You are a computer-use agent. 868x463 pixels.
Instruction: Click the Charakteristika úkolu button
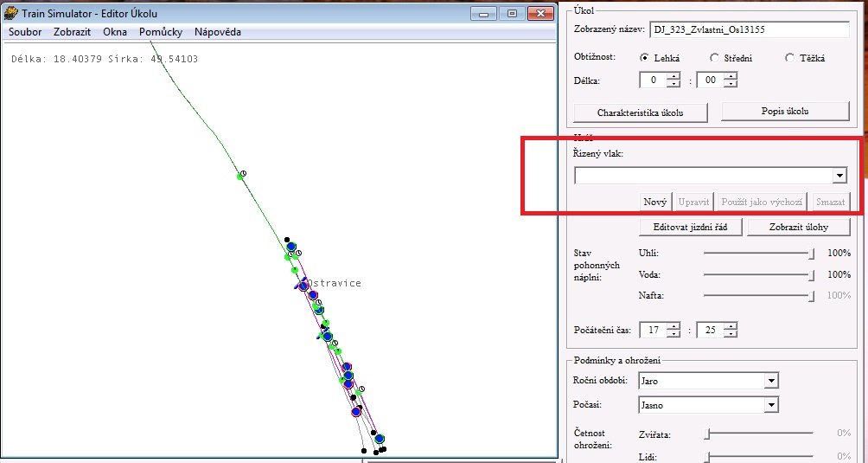click(641, 113)
